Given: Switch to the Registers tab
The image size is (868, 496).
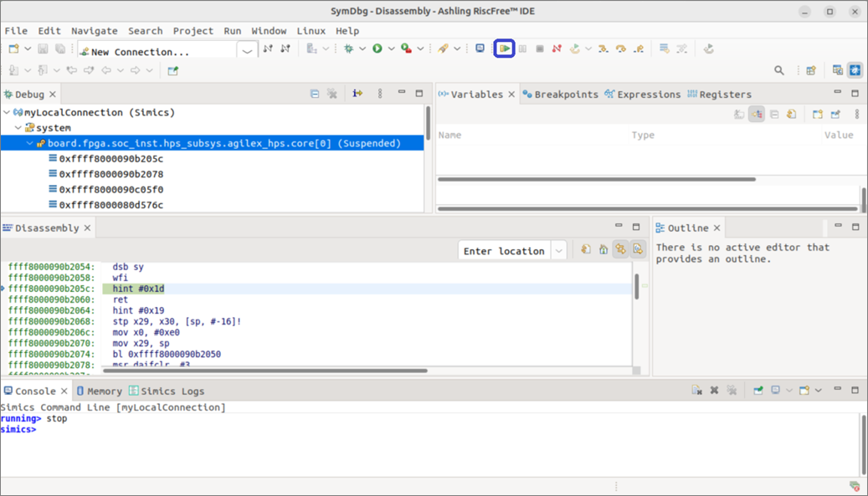Looking at the screenshot, I should 719,95.
